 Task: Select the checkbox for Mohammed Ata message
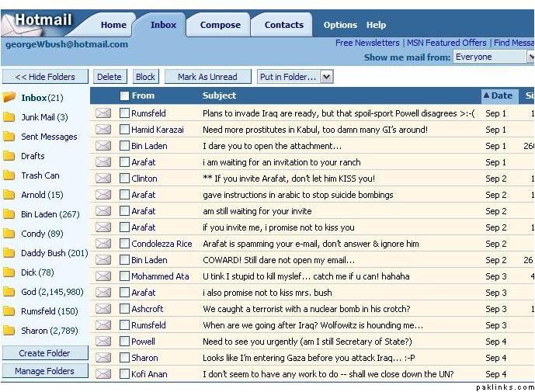coord(124,276)
